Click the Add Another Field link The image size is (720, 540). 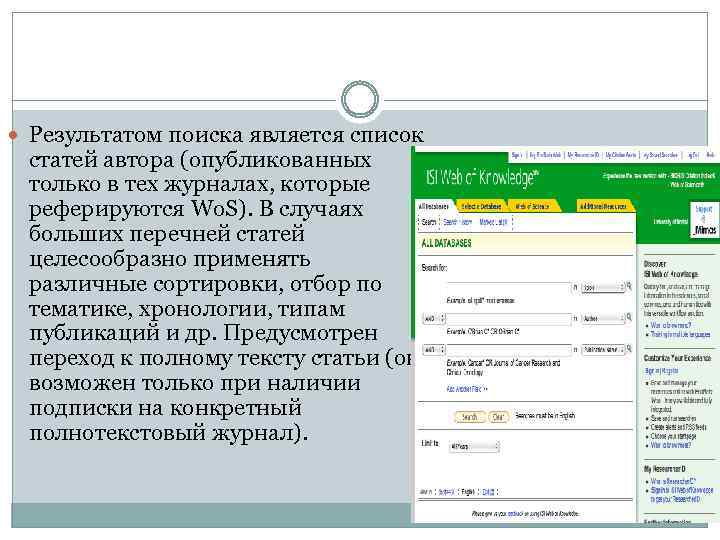467,389
